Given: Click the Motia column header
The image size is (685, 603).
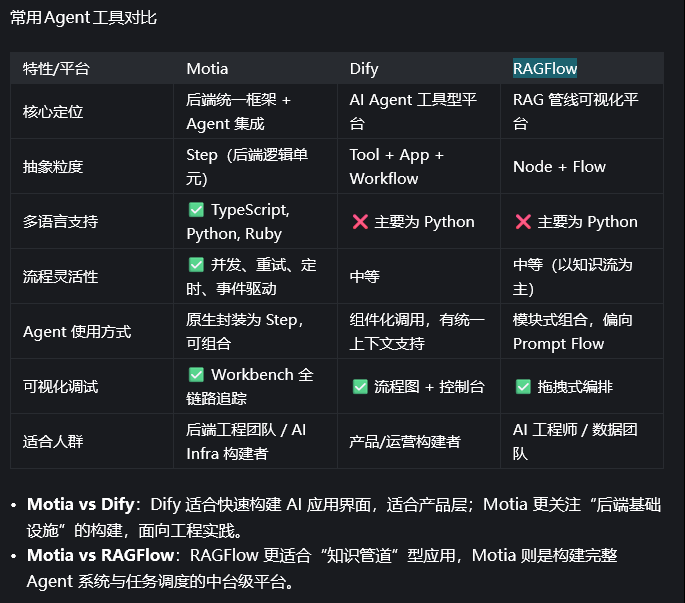Looking at the screenshot, I should click(x=207, y=69).
